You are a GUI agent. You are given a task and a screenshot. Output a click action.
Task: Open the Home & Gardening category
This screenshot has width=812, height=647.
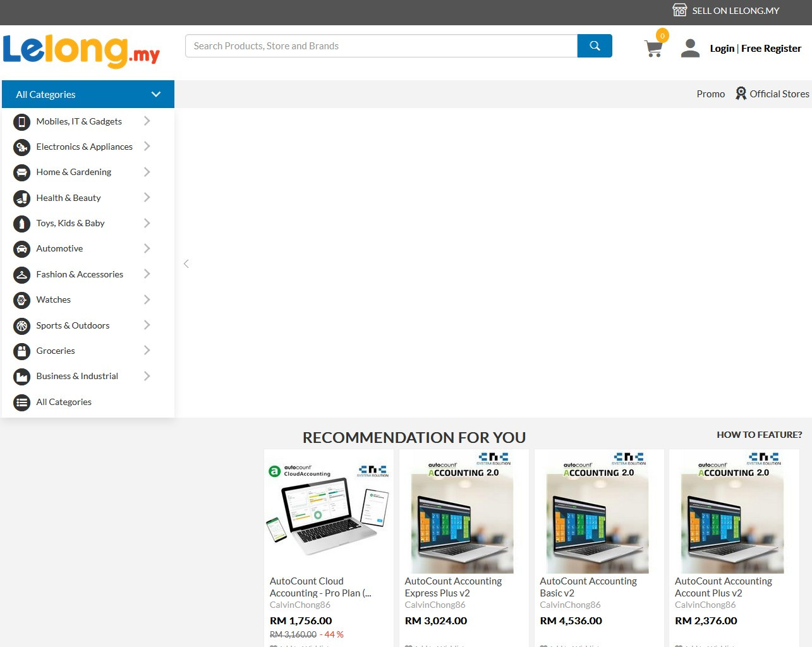point(73,172)
